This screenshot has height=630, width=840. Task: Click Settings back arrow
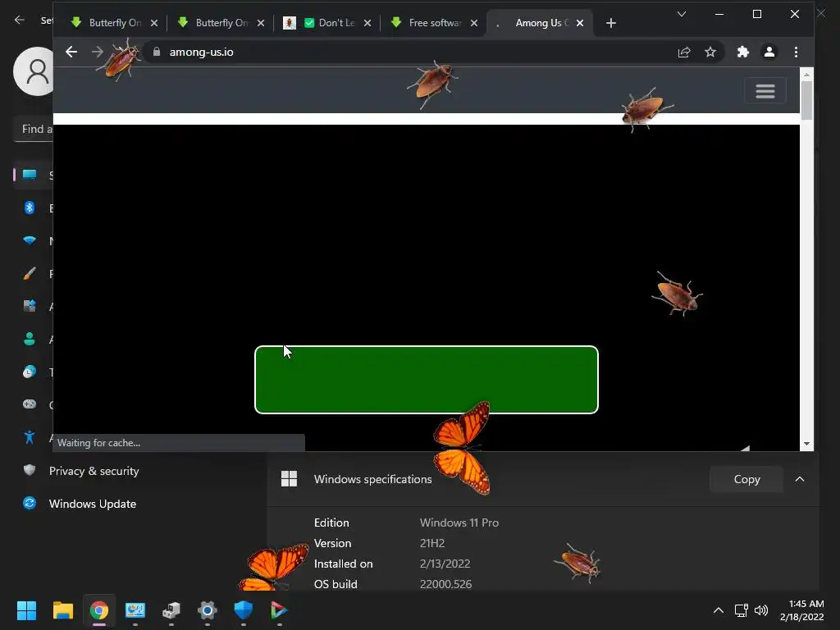coord(20,20)
